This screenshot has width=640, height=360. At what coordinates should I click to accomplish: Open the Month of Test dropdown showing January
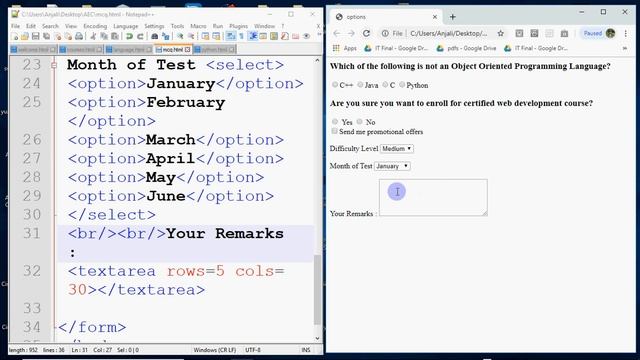(392, 166)
